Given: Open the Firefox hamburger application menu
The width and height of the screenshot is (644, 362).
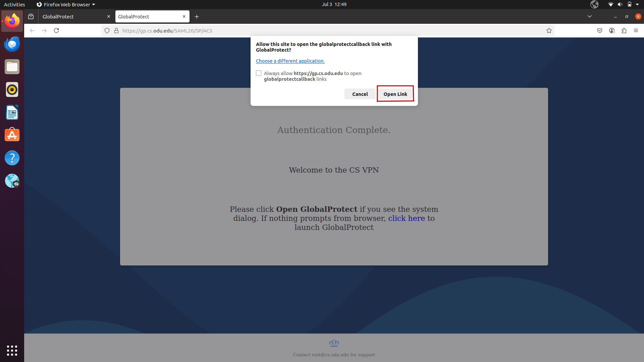Looking at the screenshot, I should 636,31.
